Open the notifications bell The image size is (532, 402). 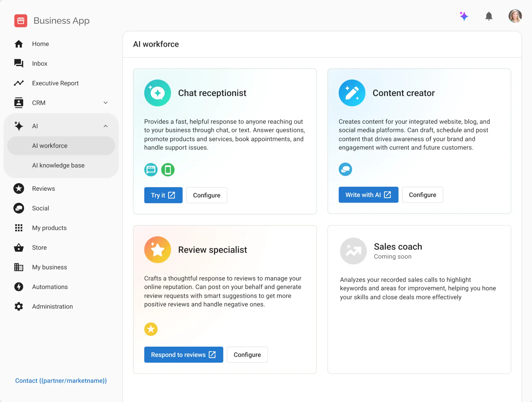(x=489, y=16)
